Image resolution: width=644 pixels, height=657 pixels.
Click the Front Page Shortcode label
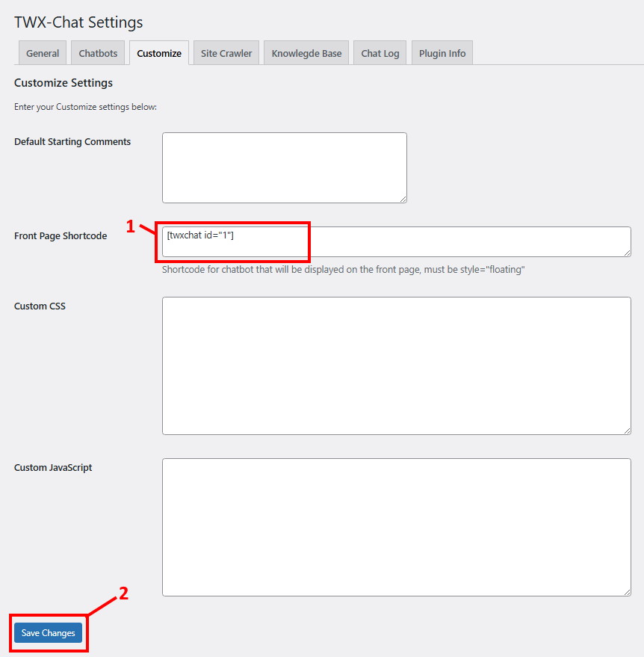[61, 236]
